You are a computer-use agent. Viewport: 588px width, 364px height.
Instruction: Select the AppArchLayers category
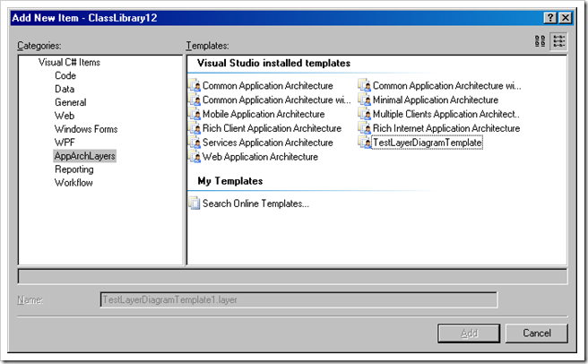pyautogui.click(x=85, y=156)
